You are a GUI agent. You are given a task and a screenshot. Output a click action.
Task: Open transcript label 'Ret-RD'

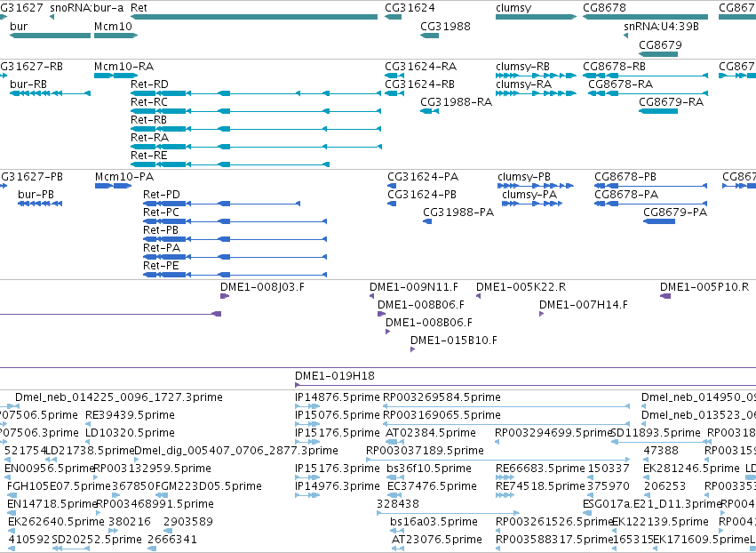[149, 84]
